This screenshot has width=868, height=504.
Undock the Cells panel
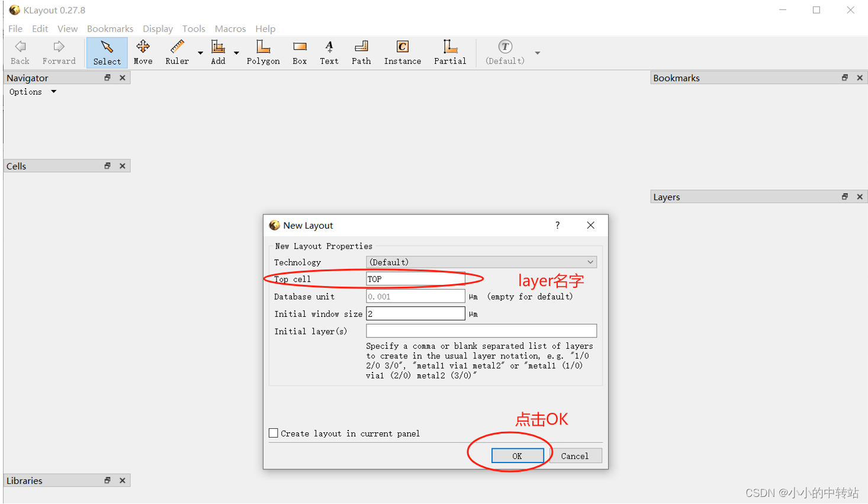click(x=107, y=166)
